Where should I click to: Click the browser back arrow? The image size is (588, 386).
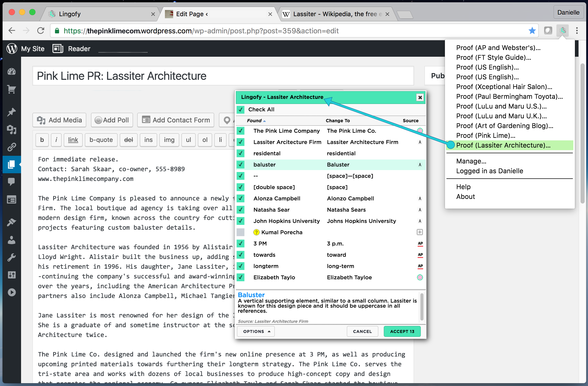(x=12, y=31)
